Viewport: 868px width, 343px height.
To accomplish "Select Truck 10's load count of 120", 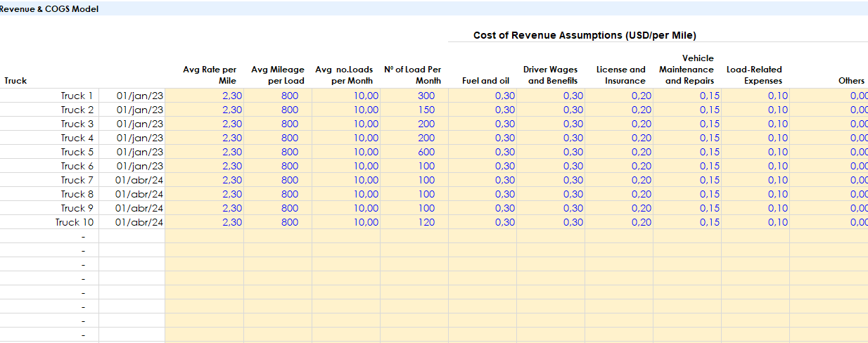I will [425, 222].
